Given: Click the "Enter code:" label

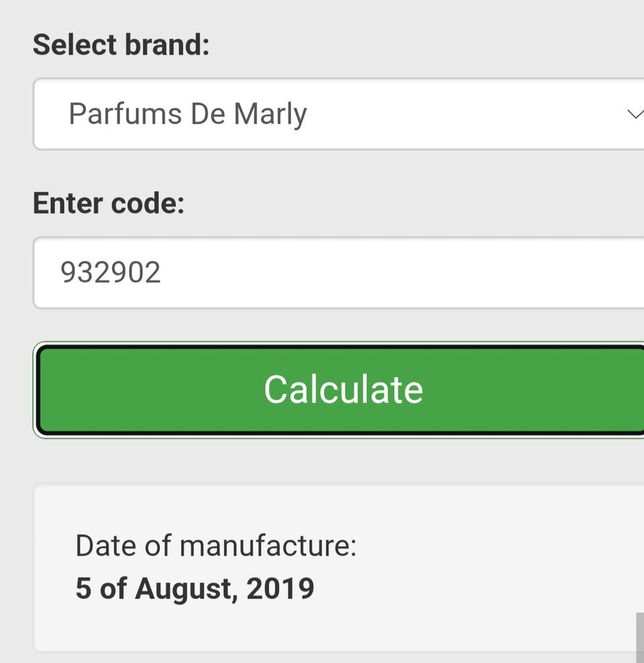Looking at the screenshot, I should (108, 203).
